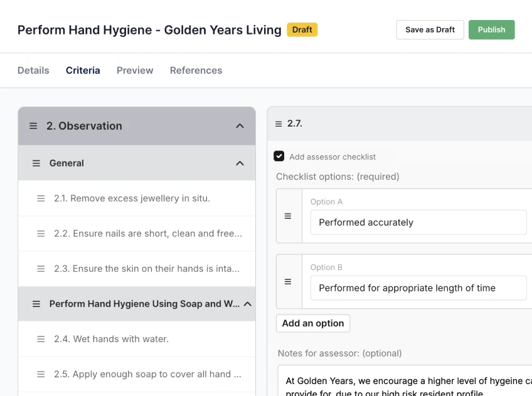
Task: Click the drag handle in the 2.7 header
Action: click(x=278, y=123)
